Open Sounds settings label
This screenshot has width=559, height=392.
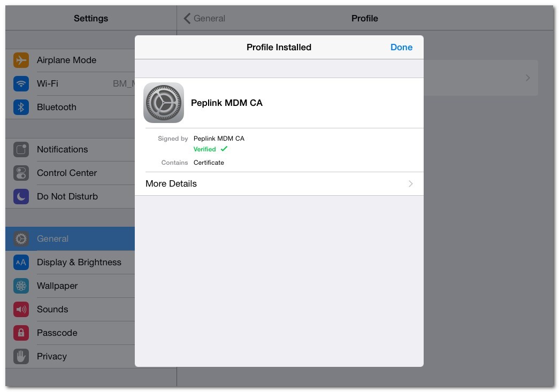pos(52,310)
